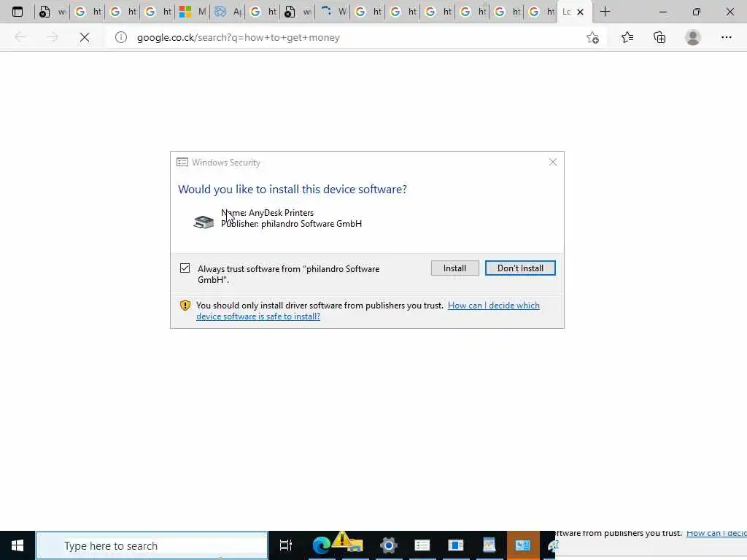The image size is (747, 560).
Task: Uncheck Always trust software from philandro
Action: [185, 268]
